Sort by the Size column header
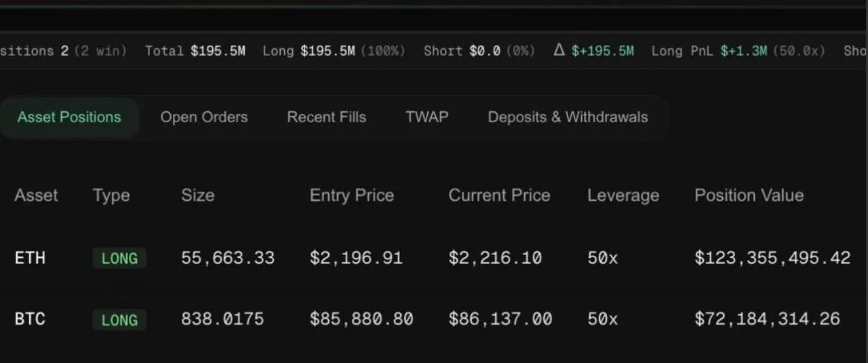868x363 pixels. (197, 195)
